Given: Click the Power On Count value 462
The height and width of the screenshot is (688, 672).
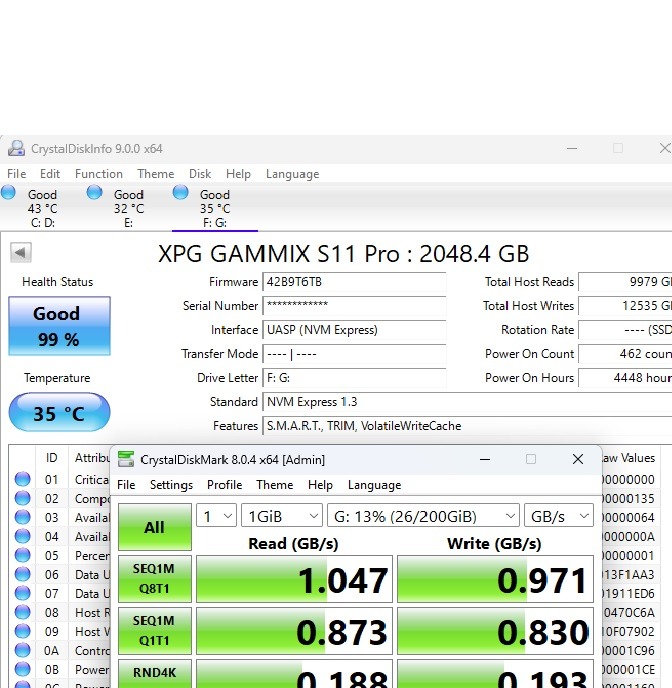Looking at the screenshot, I should pyautogui.click(x=626, y=354).
